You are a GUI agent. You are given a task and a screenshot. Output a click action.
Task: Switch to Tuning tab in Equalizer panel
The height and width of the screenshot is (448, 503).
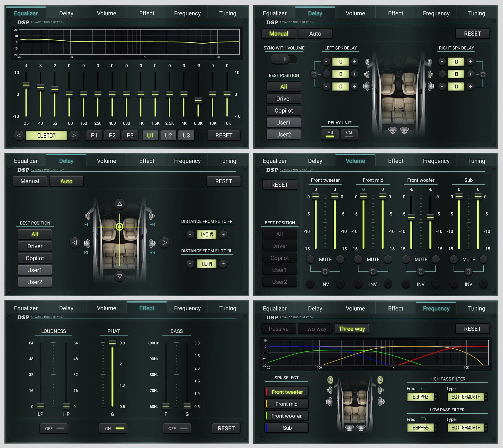click(x=227, y=13)
